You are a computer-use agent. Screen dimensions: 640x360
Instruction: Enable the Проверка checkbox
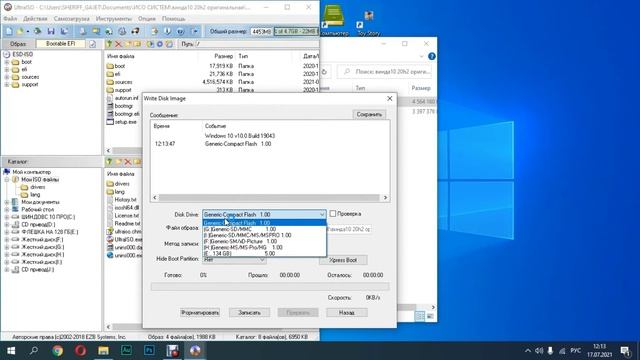point(333,213)
